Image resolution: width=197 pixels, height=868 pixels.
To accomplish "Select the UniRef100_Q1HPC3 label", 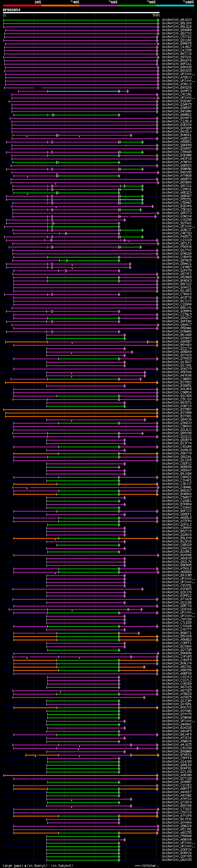I will [x=176, y=91].
